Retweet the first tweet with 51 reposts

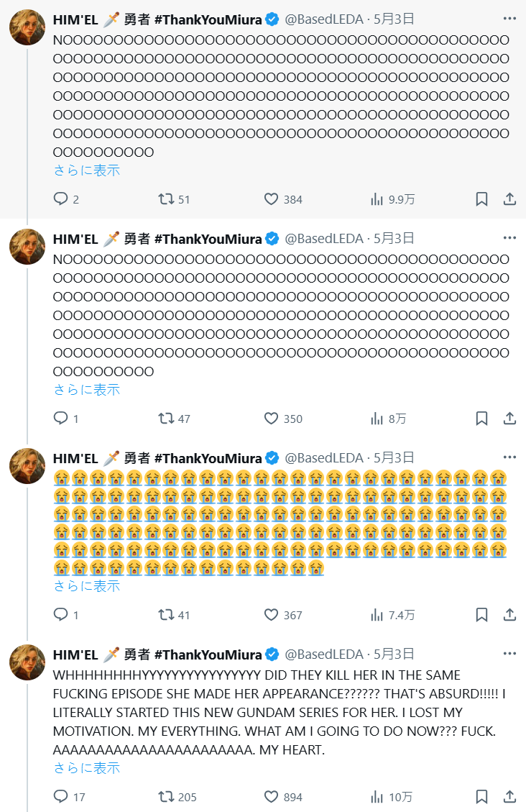point(166,199)
